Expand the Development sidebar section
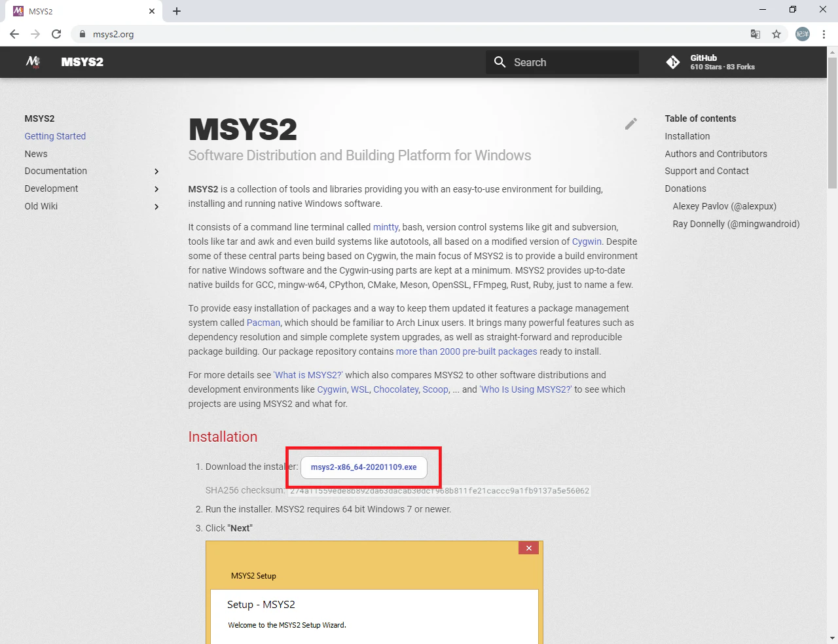838x644 pixels. pos(156,189)
